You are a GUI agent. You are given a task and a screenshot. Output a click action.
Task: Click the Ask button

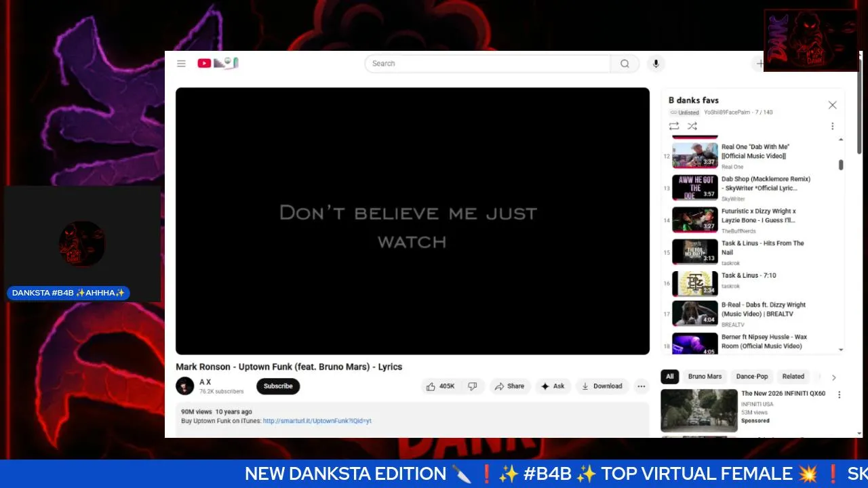(553, 386)
